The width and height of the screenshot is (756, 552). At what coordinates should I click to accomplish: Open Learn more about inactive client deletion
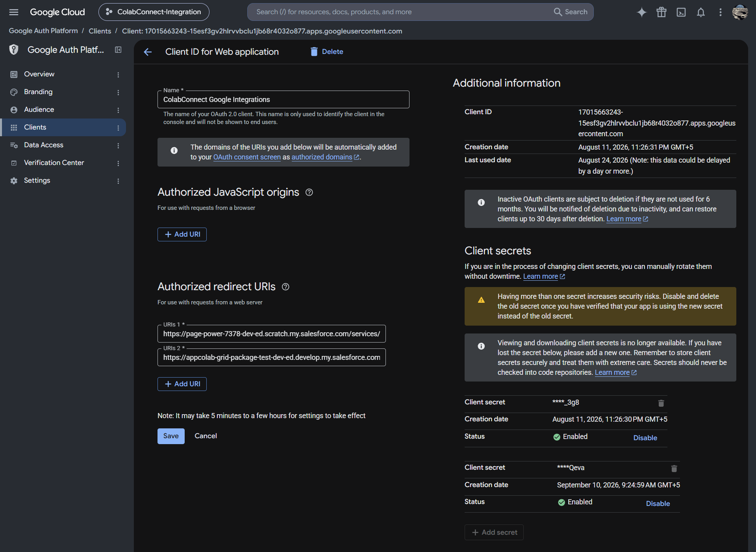click(627, 219)
